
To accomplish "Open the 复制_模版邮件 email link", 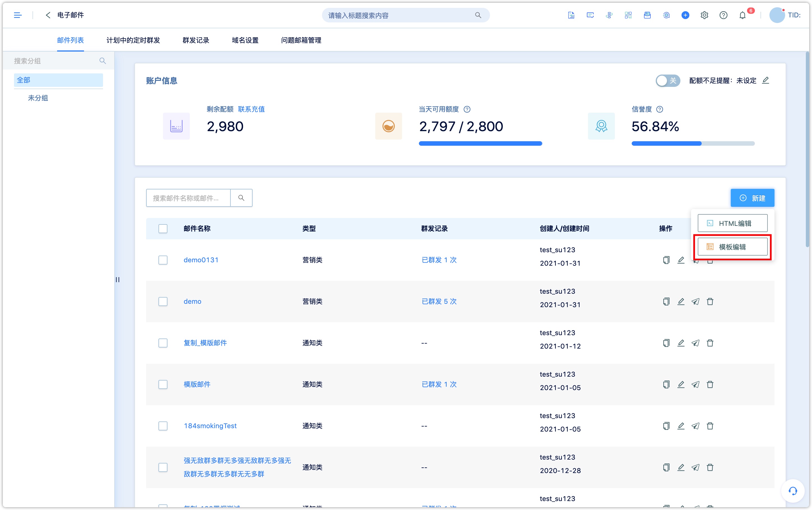I will (x=205, y=343).
